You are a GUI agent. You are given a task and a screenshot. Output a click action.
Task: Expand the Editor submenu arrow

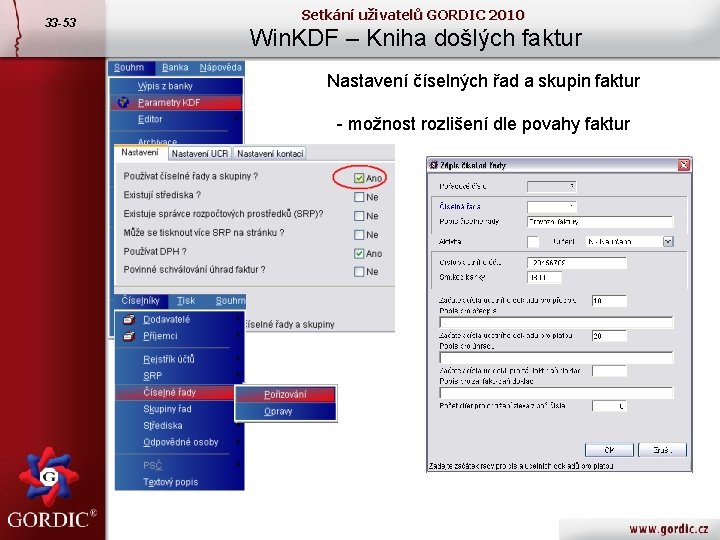click(237, 119)
